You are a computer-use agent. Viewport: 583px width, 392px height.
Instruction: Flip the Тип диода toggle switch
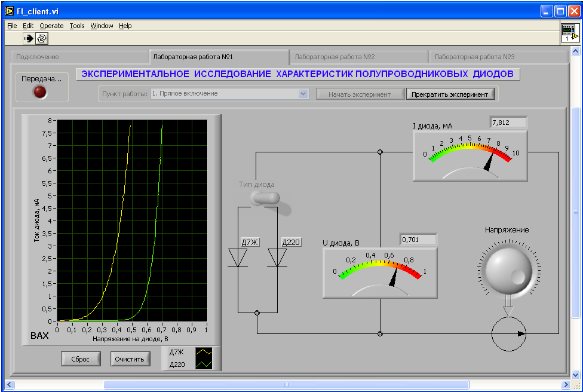pyautogui.click(x=265, y=199)
